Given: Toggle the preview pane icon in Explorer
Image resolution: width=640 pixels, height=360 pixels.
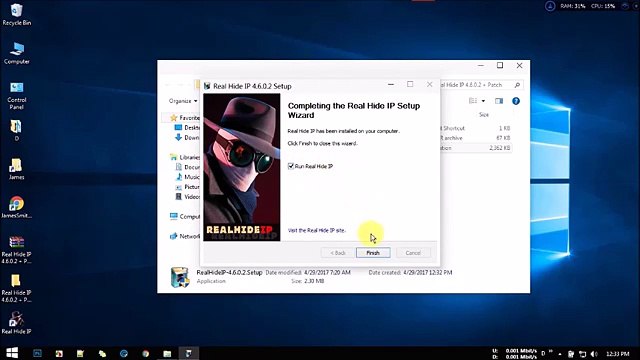Looking at the screenshot, I should coord(499,101).
